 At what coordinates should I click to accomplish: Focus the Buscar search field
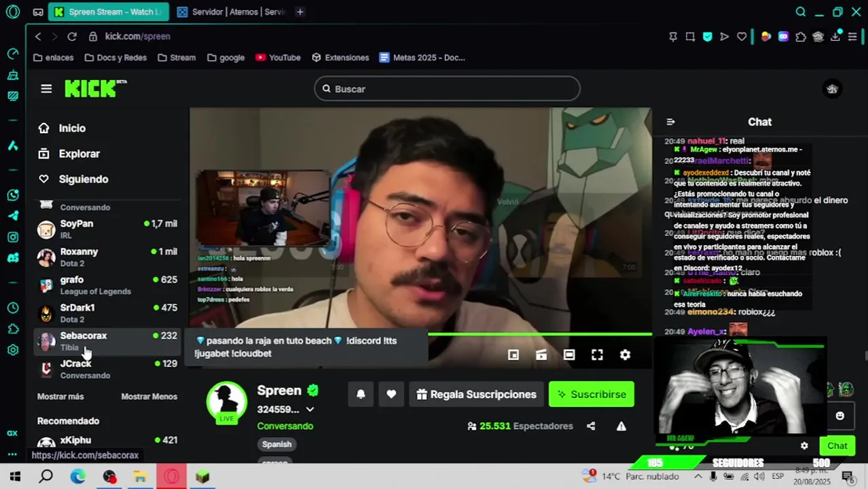(447, 89)
